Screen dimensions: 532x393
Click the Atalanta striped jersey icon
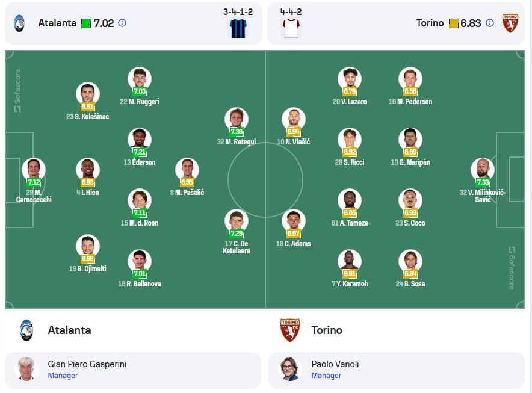(238, 28)
